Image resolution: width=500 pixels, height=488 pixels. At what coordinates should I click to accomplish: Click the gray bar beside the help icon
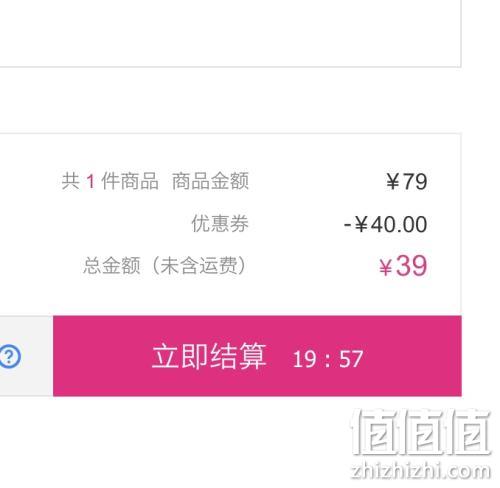(x=37, y=356)
